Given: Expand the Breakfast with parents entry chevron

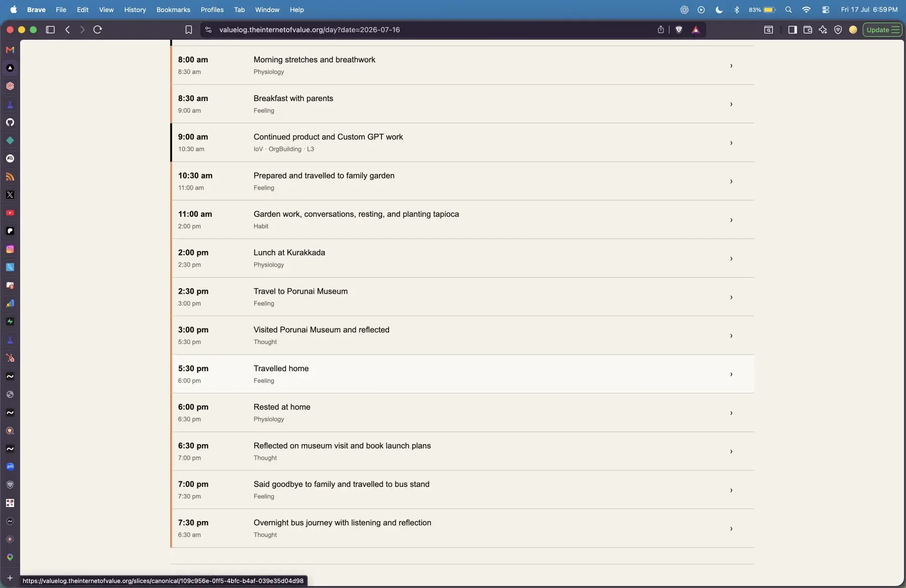Looking at the screenshot, I should click(731, 104).
